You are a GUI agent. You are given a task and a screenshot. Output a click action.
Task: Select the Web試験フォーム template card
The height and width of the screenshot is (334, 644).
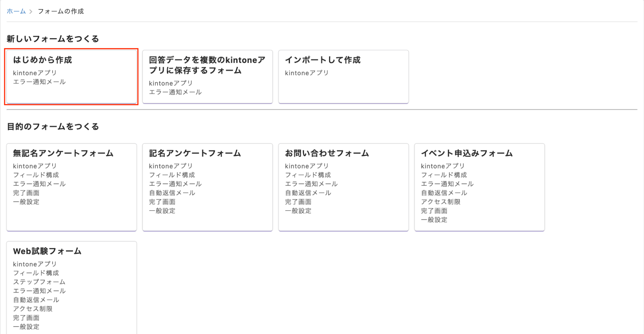[71, 287]
